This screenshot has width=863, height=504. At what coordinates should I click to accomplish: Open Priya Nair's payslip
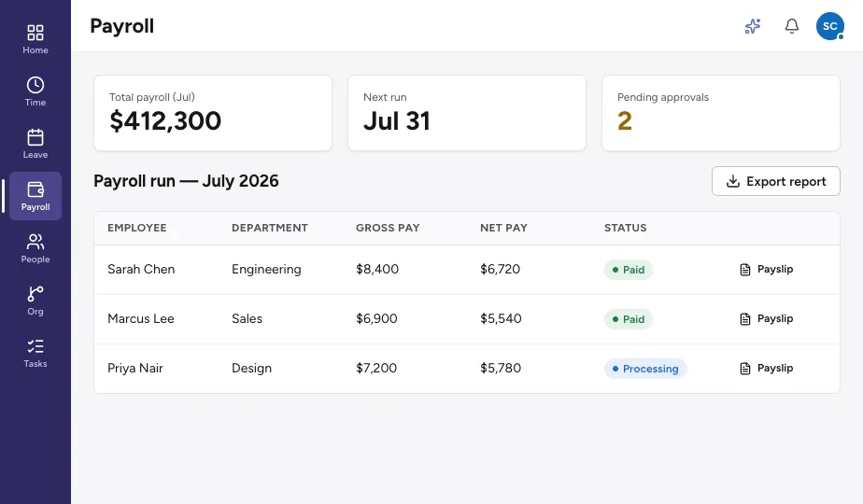(x=767, y=368)
